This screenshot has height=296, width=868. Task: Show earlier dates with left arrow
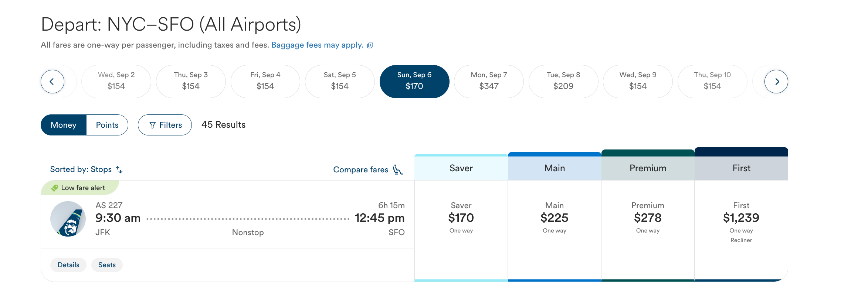point(52,82)
